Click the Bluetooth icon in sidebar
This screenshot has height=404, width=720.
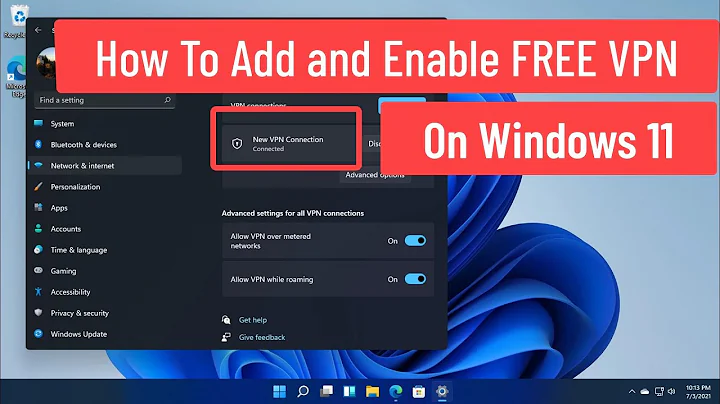(x=39, y=144)
